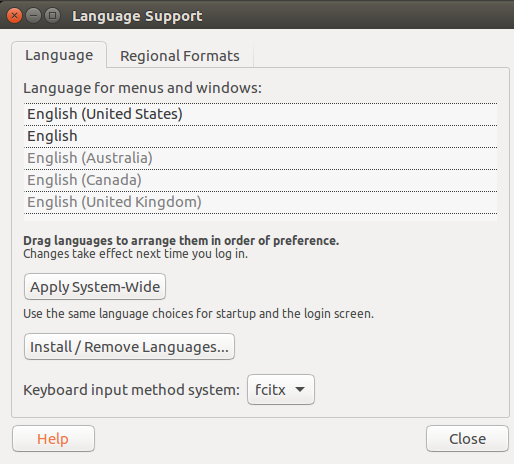Select English (United States) in the list

(260, 114)
